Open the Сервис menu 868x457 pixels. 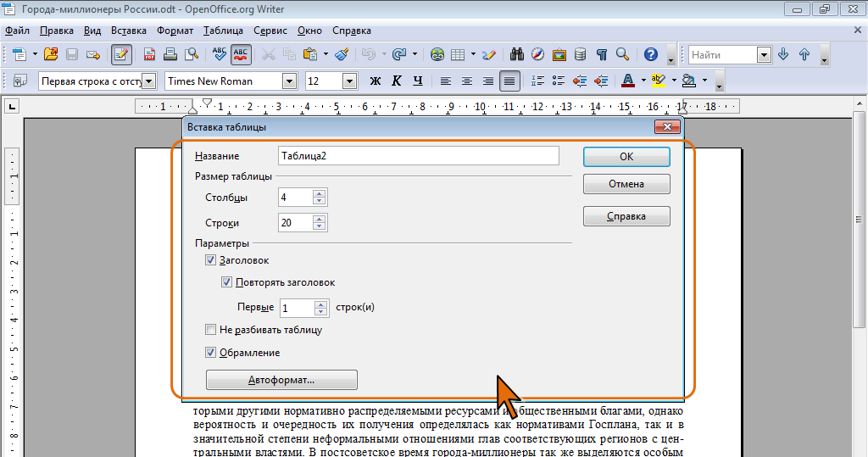pos(270,31)
